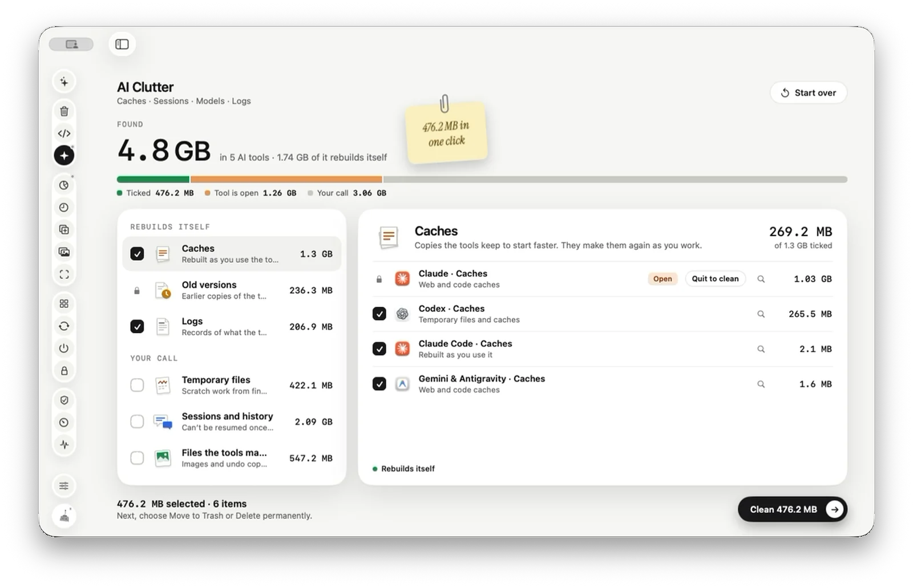This screenshot has width=913, height=588.
Task: Click the Open badge on Claude Caches
Action: (x=662, y=279)
